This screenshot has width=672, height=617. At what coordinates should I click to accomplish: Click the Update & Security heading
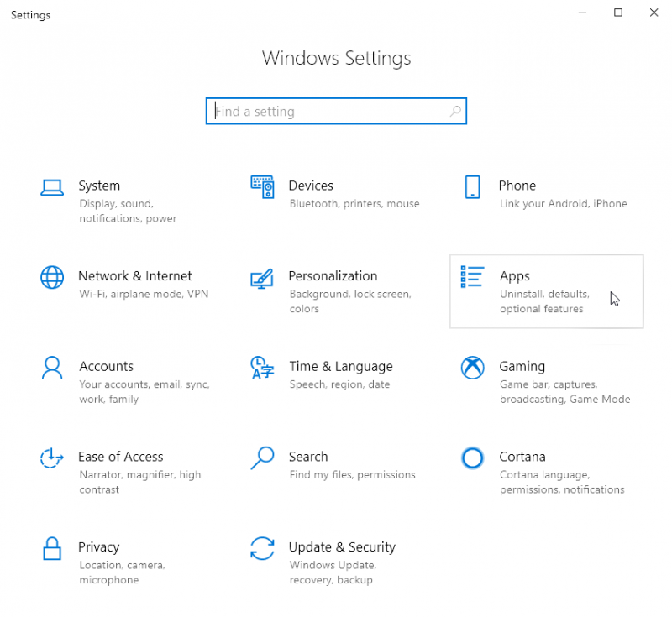click(x=342, y=547)
